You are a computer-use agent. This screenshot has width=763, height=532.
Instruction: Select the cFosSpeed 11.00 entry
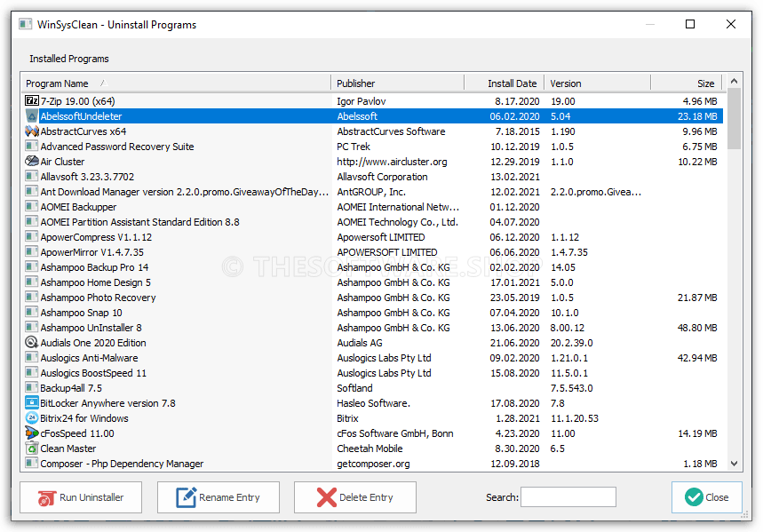point(374,433)
